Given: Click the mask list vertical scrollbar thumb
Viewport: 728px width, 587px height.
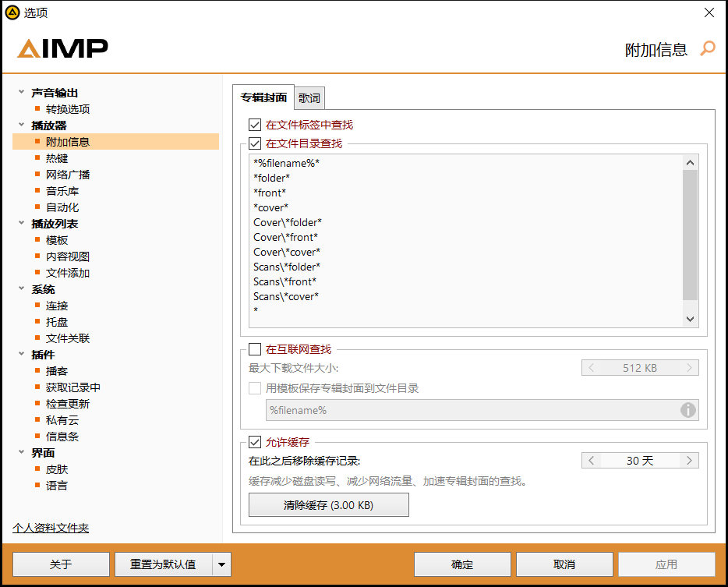Looking at the screenshot, I should 690,235.
